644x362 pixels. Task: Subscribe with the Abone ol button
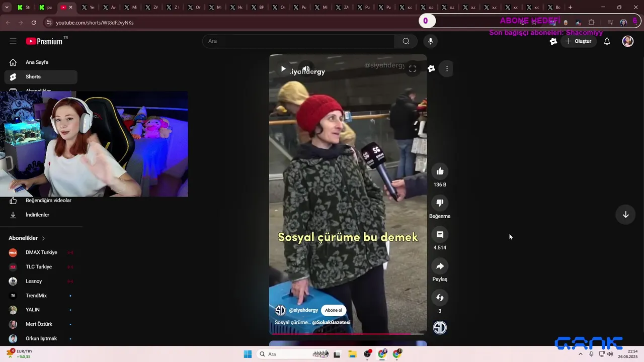pyautogui.click(x=333, y=310)
